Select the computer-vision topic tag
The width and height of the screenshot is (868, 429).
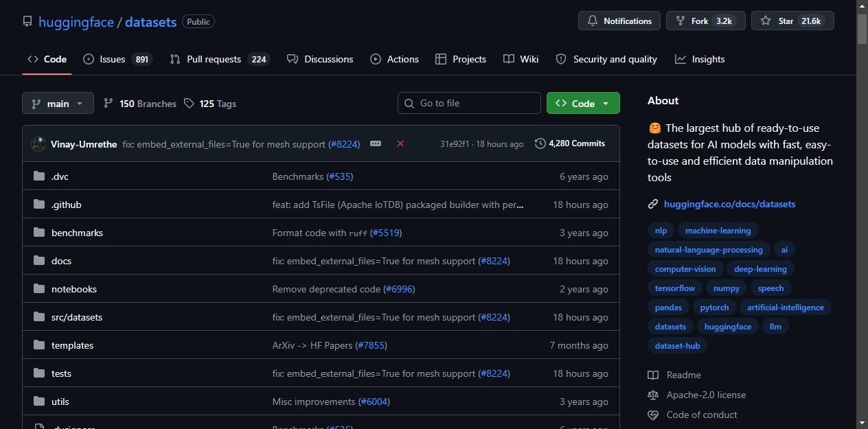point(685,269)
